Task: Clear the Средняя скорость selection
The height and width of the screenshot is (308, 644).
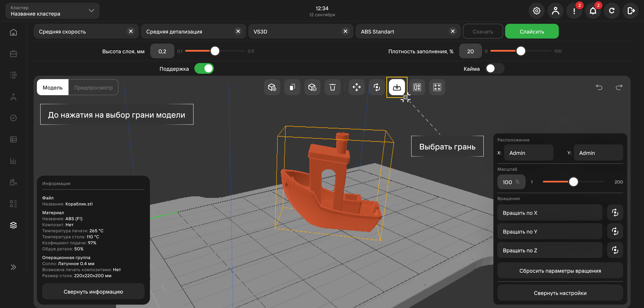Action: 131,31
